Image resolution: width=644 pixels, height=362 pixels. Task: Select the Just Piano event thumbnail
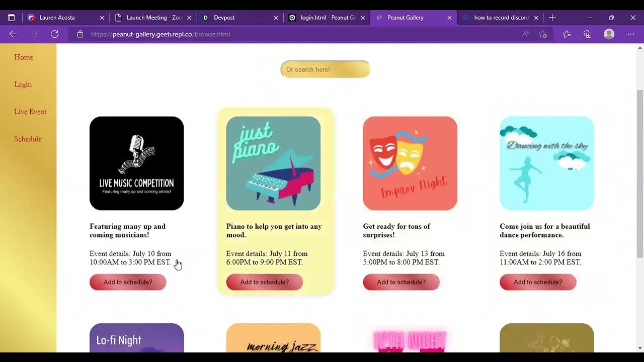(x=273, y=163)
